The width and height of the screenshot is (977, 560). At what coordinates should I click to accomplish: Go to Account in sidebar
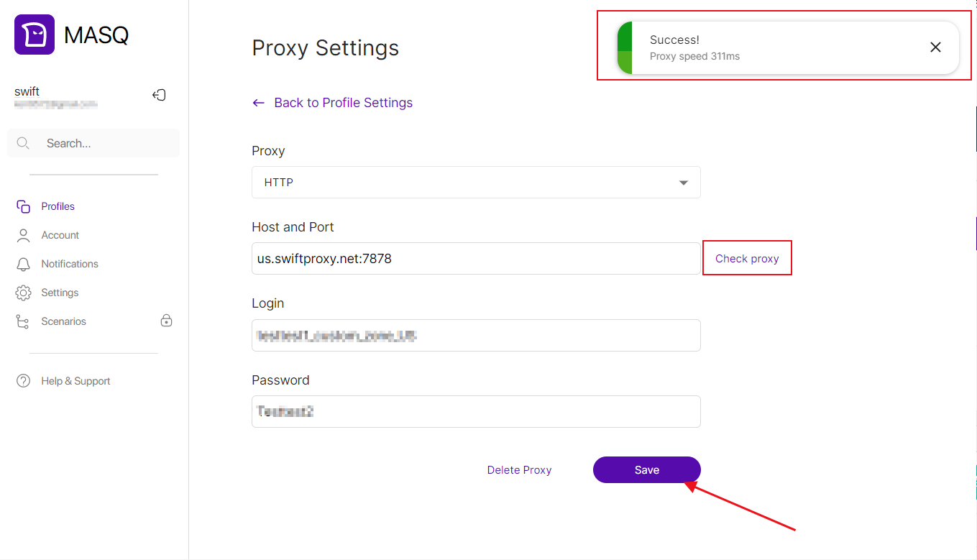pos(60,235)
